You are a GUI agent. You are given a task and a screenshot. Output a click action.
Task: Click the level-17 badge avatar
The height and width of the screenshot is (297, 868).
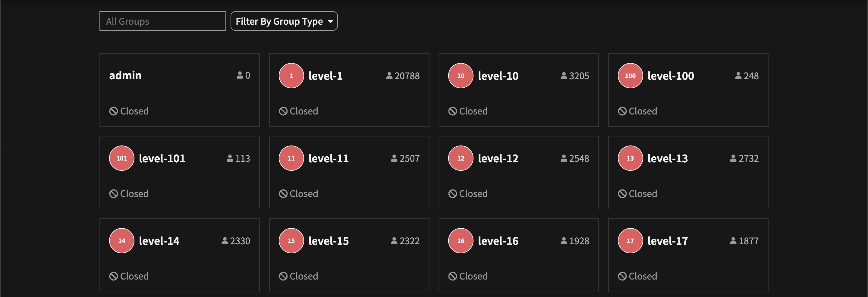[630, 241]
